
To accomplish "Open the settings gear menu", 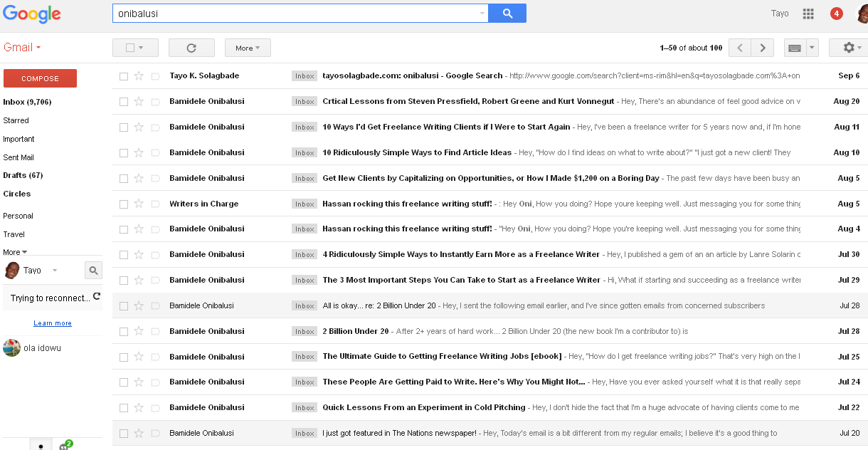I will click(848, 48).
